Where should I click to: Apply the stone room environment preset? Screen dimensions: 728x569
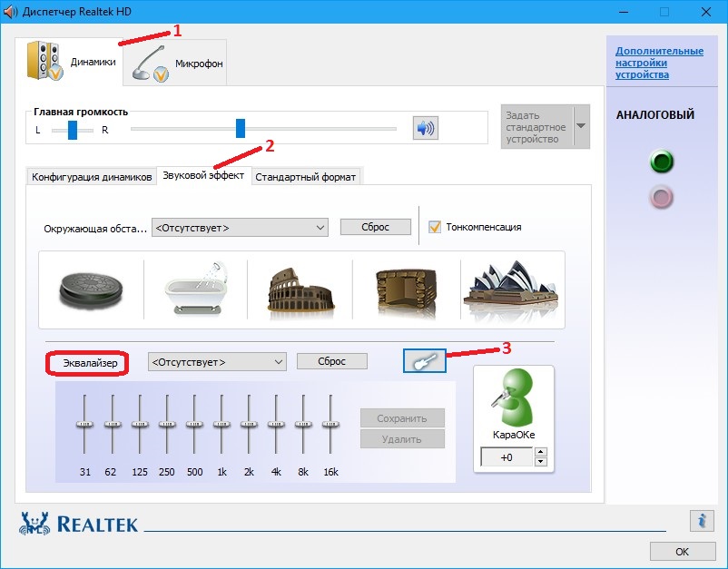(407, 293)
